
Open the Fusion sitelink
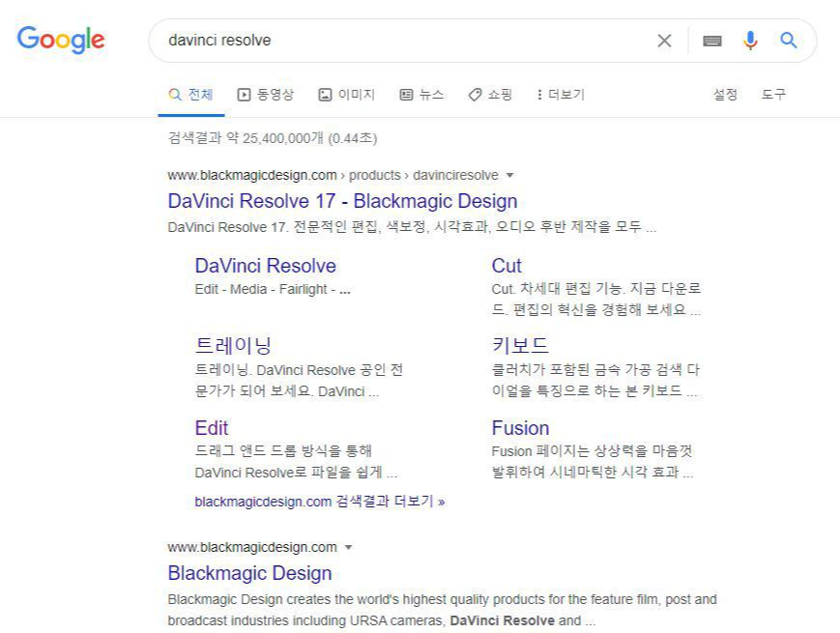coord(521,428)
